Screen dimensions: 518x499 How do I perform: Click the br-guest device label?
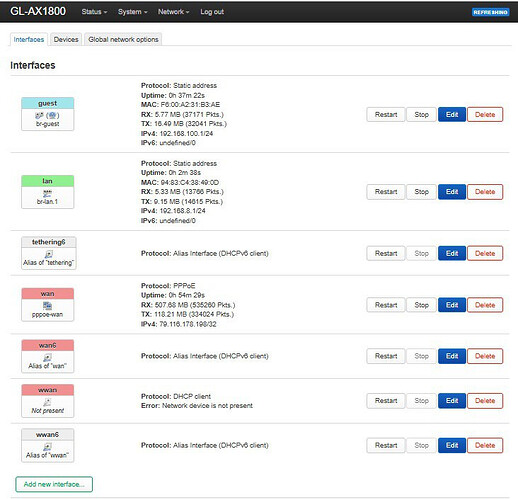[47, 124]
